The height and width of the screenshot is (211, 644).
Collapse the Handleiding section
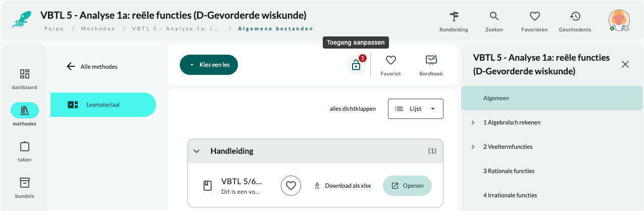pyautogui.click(x=197, y=151)
